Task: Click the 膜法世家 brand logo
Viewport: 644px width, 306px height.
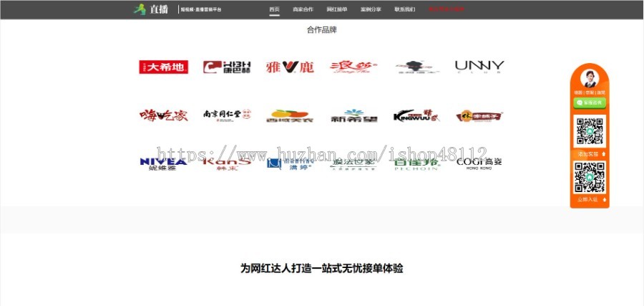Action: click(353, 163)
